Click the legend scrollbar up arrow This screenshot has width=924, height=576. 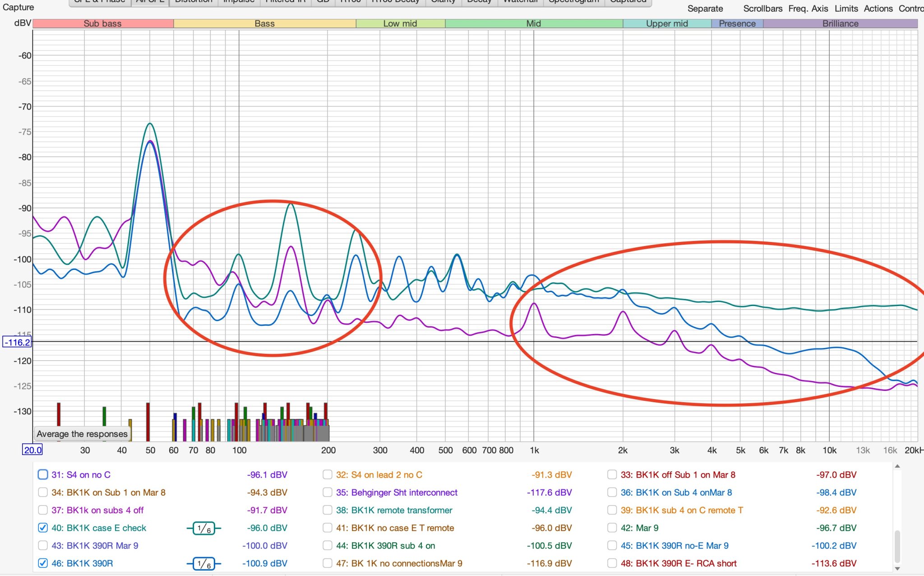point(897,466)
